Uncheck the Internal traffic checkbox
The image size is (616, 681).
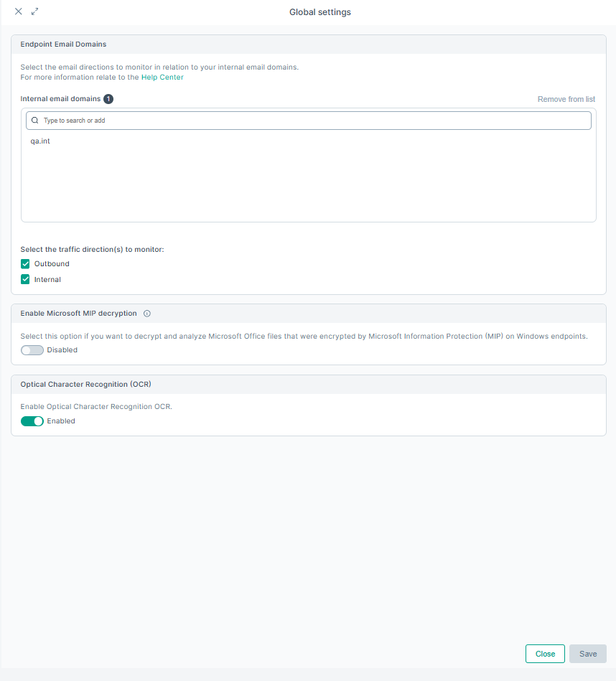point(25,279)
